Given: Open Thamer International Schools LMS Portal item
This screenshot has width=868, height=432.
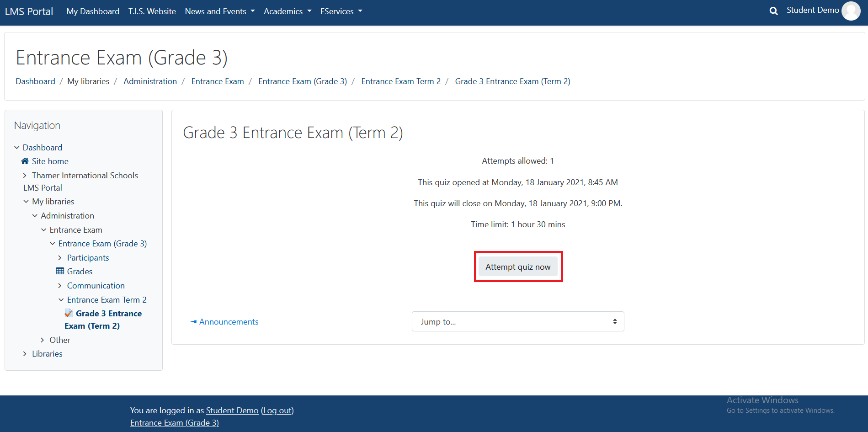Looking at the screenshot, I should [x=80, y=181].
